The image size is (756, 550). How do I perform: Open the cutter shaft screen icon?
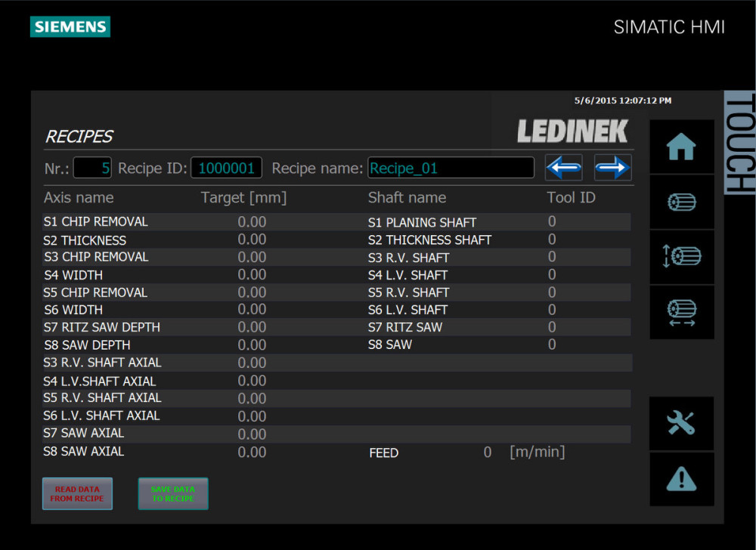click(x=681, y=202)
